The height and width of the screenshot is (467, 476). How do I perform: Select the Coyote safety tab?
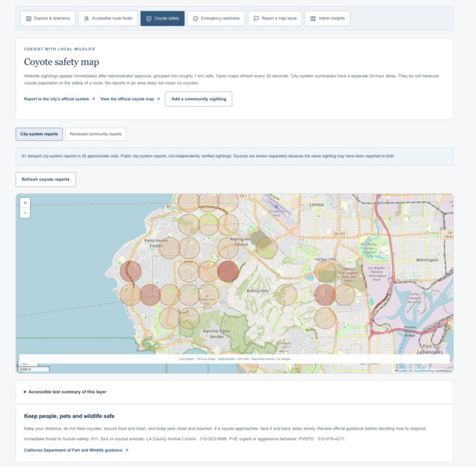point(162,19)
